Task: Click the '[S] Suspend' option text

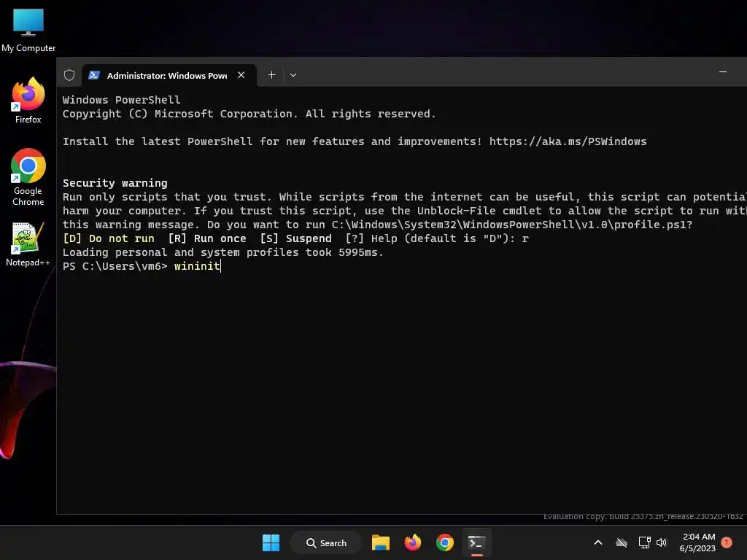Action: pos(296,238)
